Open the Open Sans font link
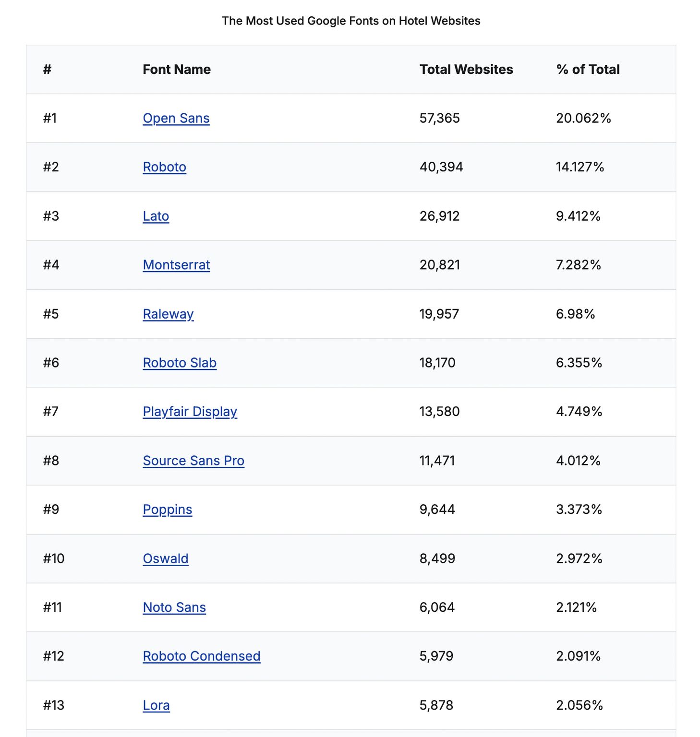The image size is (700, 737). (x=176, y=118)
